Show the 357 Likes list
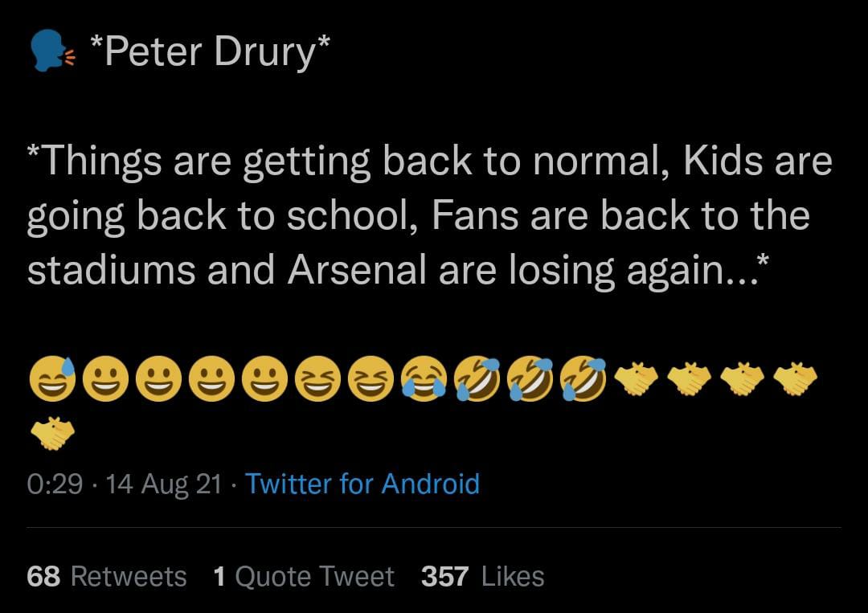The width and height of the screenshot is (868, 613). [x=483, y=577]
